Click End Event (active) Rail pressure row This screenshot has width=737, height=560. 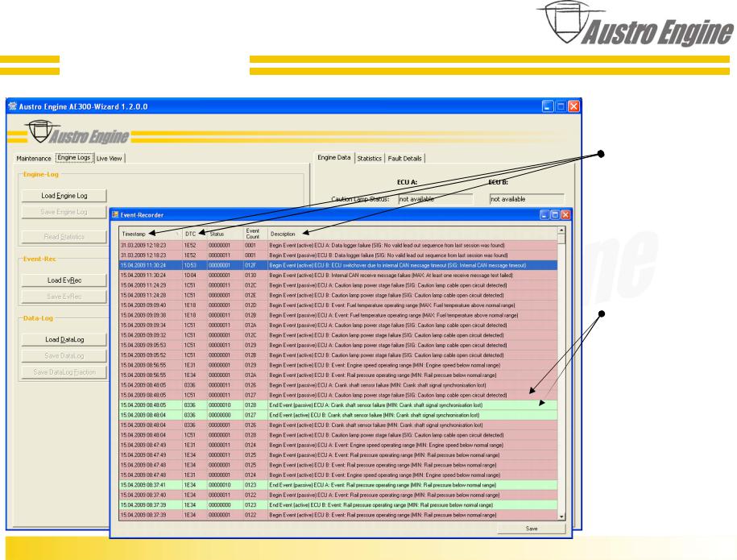click(338, 505)
